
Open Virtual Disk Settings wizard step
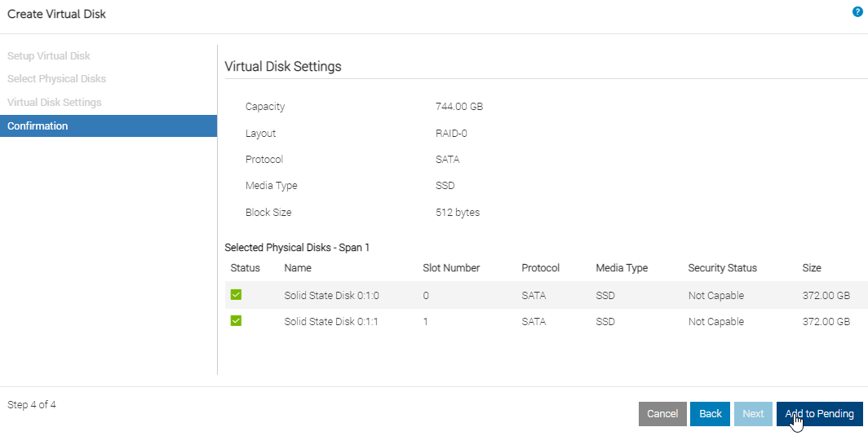(55, 103)
